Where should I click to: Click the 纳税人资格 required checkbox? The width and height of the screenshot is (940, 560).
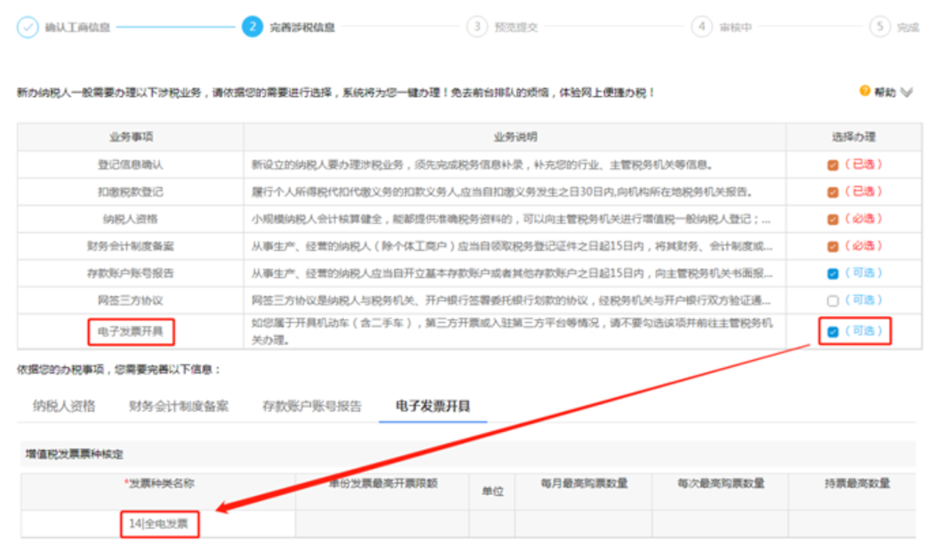tap(832, 219)
